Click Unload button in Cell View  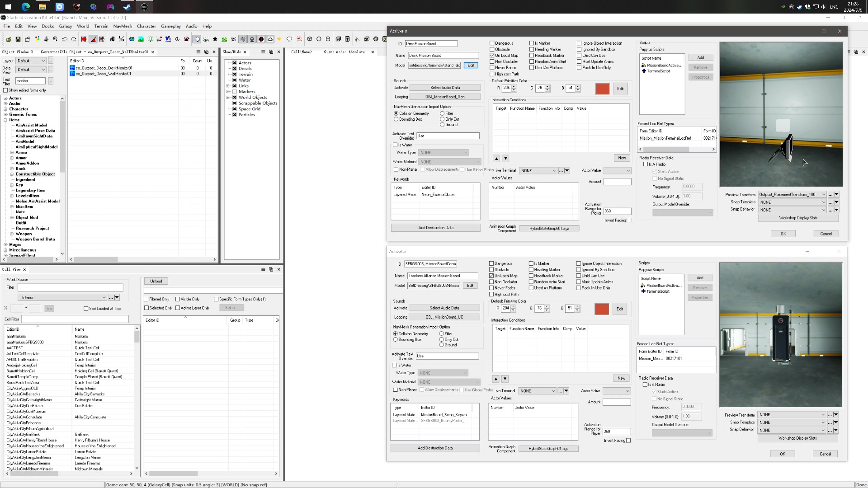pos(156,281)
